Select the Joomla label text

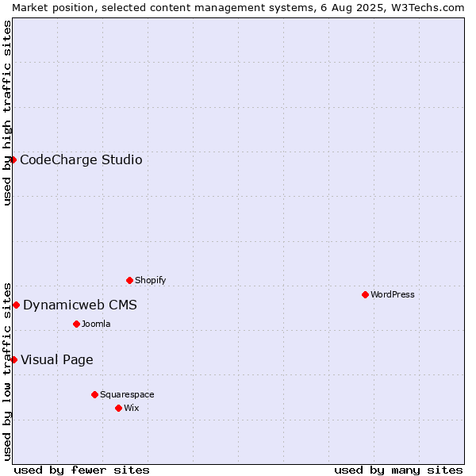tap(96, 324)
